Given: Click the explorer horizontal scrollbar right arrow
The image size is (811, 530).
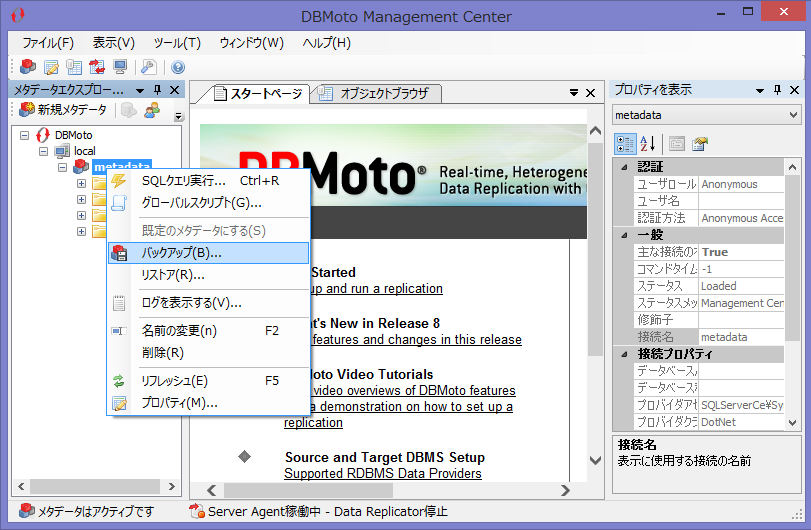Looking at the screenshot, I should (x=172, y=487).
